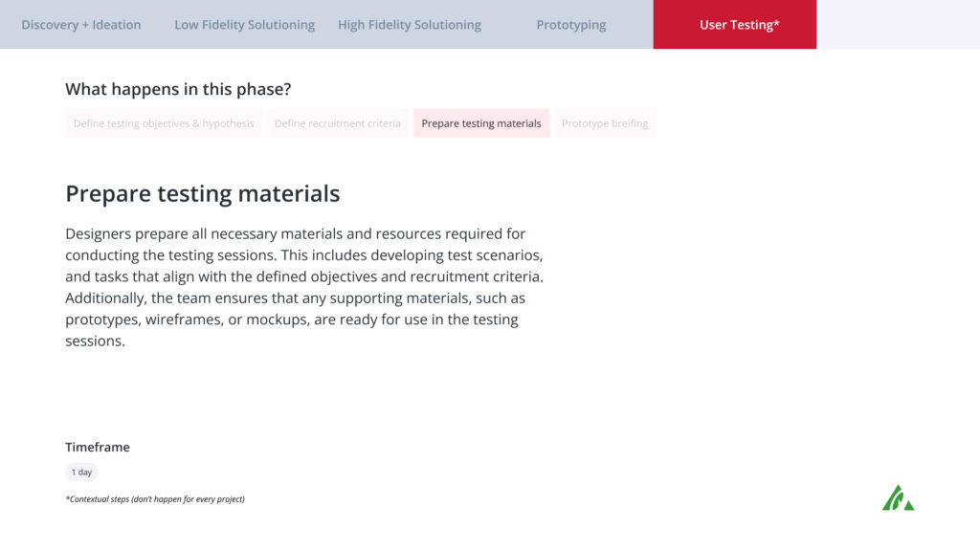Click the empty area right of User Testing tab

898,24
